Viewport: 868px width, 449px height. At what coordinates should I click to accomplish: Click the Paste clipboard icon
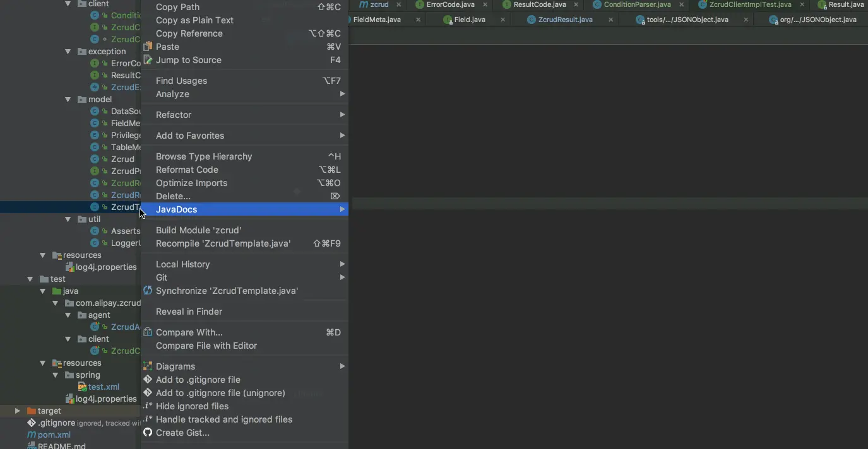[148, 47]
